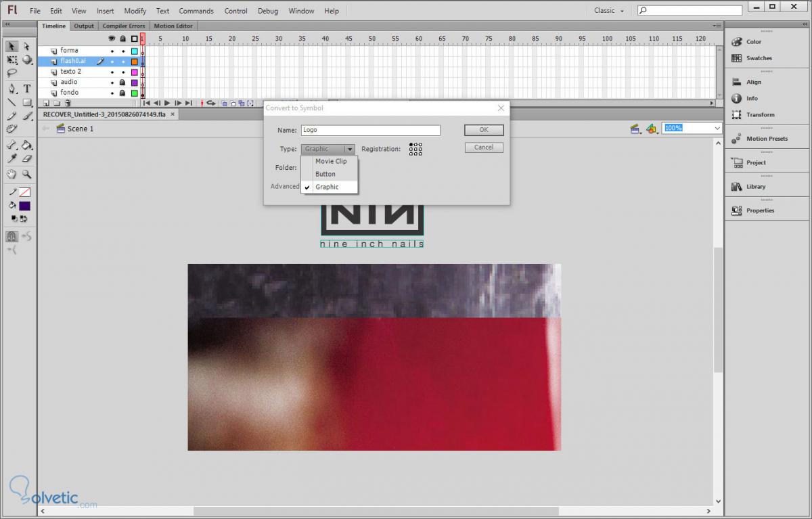Screen dimensions: 812x519
Task: Select the Deco tool
Action: 12,129
